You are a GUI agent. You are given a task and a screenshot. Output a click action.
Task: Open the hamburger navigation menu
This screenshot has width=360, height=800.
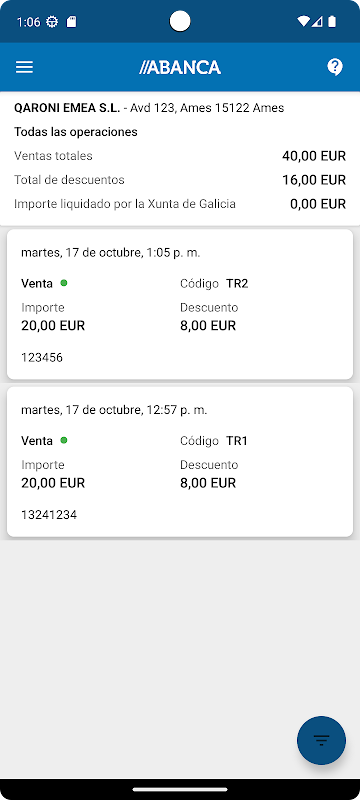point(24,67)
